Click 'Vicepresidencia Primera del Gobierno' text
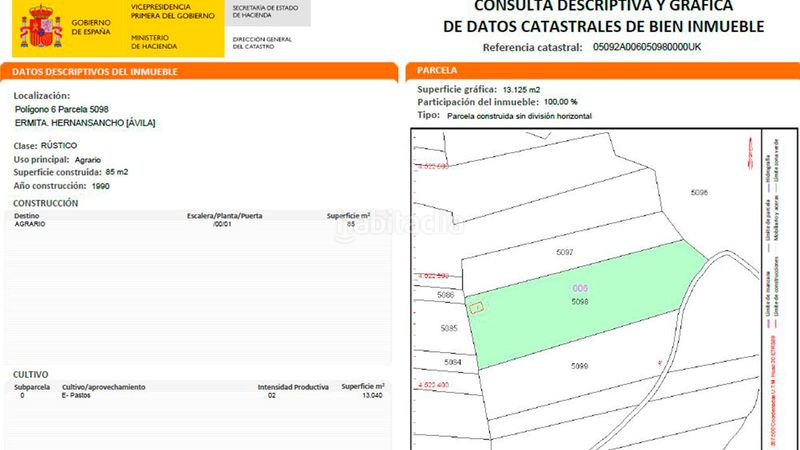This screenshot has width=800, height=450. click(x=172, y=11)
